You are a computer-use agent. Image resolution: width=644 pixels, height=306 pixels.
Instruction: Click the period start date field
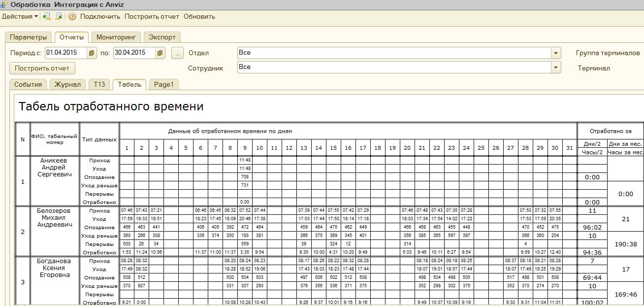pyautogui.click(x=66, y=53)
